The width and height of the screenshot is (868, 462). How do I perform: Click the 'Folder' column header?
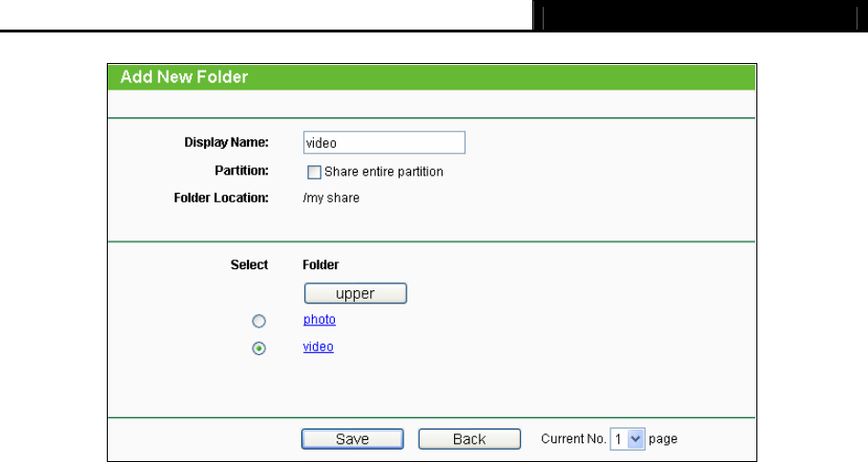point(320,264)
